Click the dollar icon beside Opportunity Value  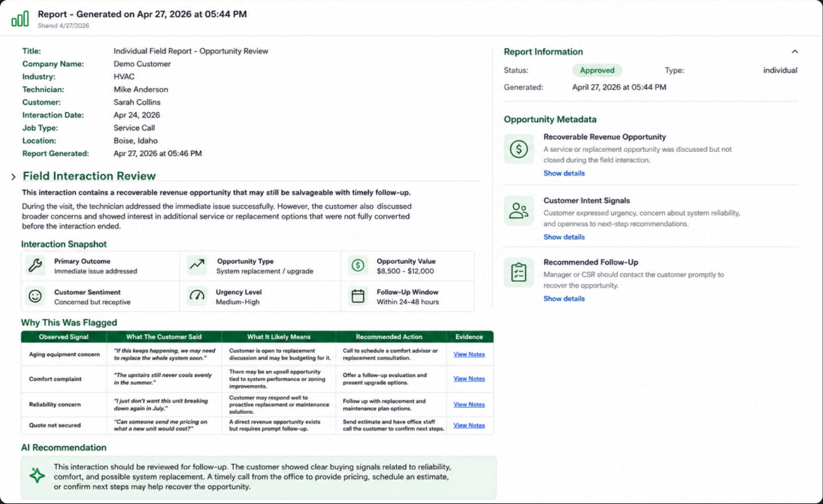358,265
